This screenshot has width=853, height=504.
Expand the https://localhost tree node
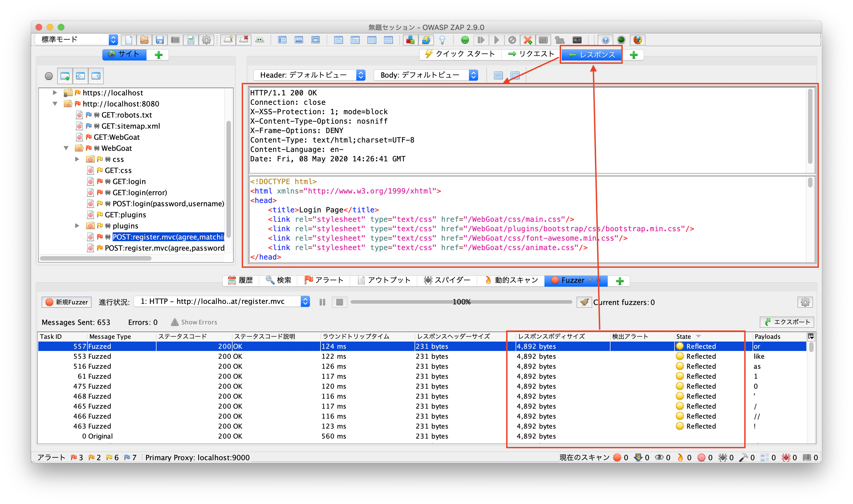55,92
